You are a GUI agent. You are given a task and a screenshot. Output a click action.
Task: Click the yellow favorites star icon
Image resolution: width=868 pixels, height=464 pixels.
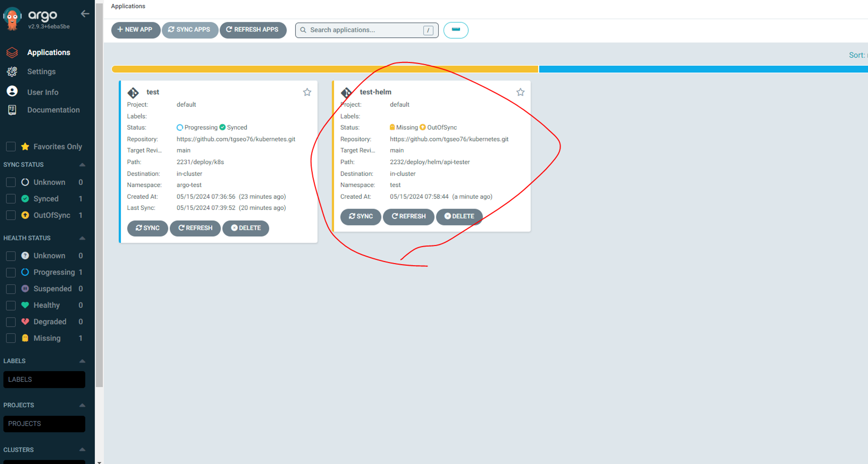25,146
